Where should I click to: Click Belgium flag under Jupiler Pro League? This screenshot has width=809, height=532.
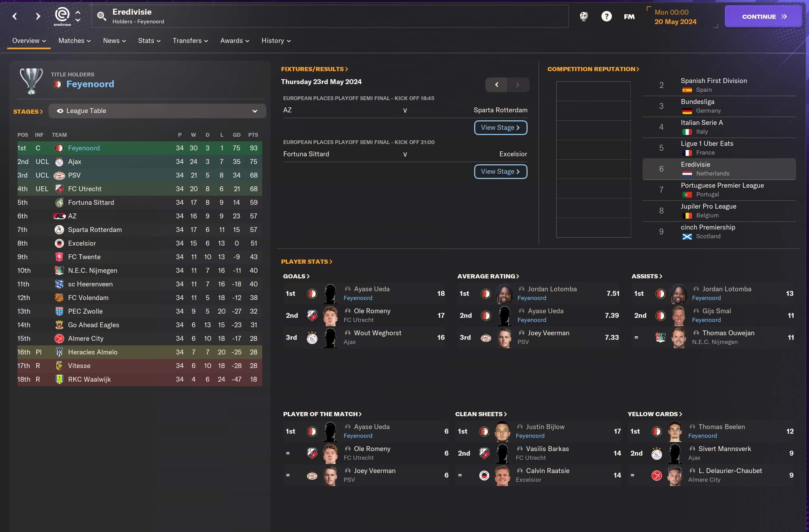pyautogui.click(x=687, y=216)
